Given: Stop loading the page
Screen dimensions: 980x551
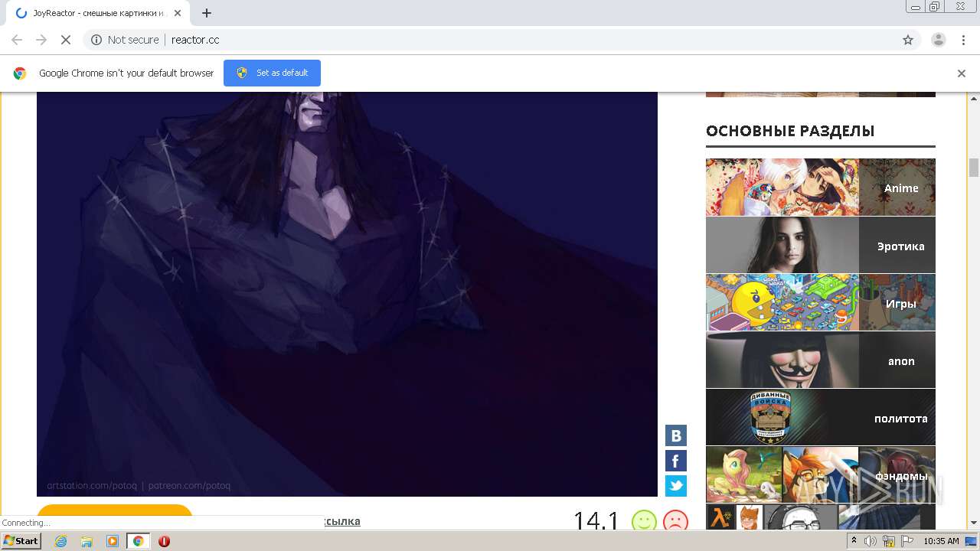Looking at the screenshot, I should [x=66, y=40].
